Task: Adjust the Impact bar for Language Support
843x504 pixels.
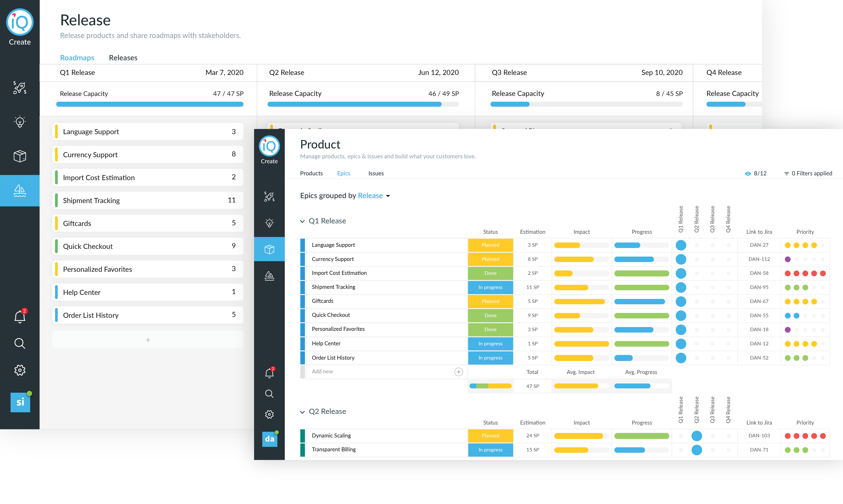Action: pos(581,245)
